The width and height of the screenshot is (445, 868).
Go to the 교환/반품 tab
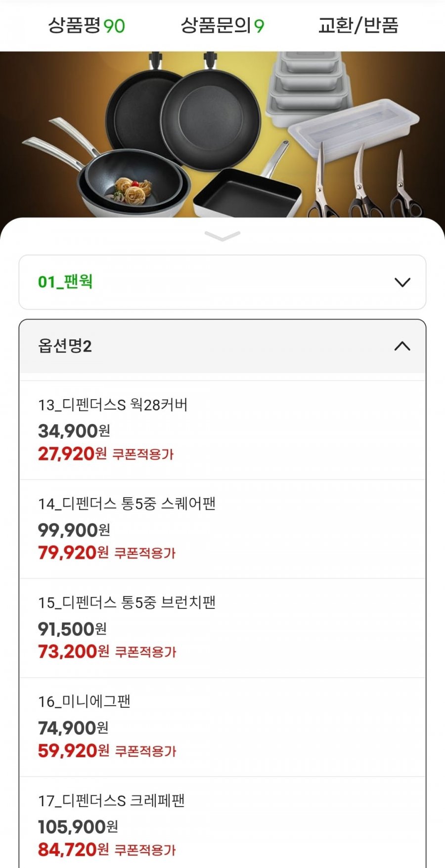[x=358, y=26]
